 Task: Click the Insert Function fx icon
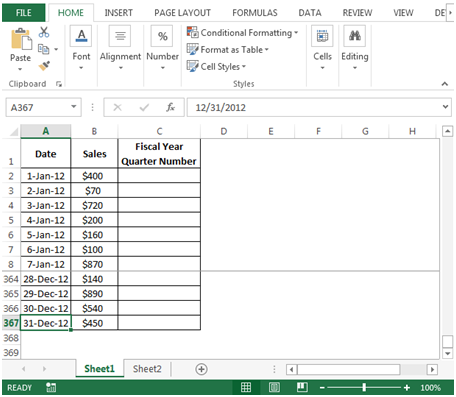tap(170, 107)
